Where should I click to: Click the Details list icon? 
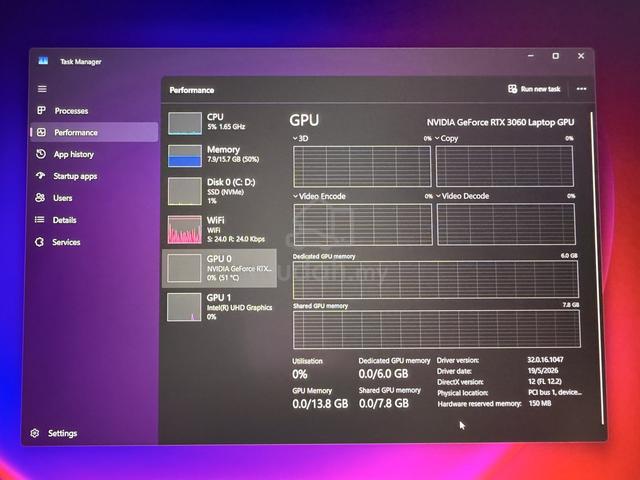click(x=40, y=220)
